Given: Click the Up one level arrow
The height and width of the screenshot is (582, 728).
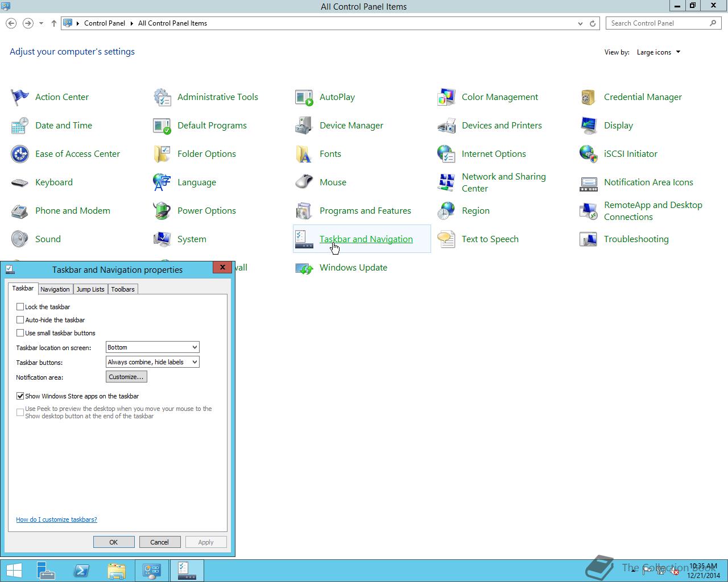Looking at the screenshot, I should (54, 23).
